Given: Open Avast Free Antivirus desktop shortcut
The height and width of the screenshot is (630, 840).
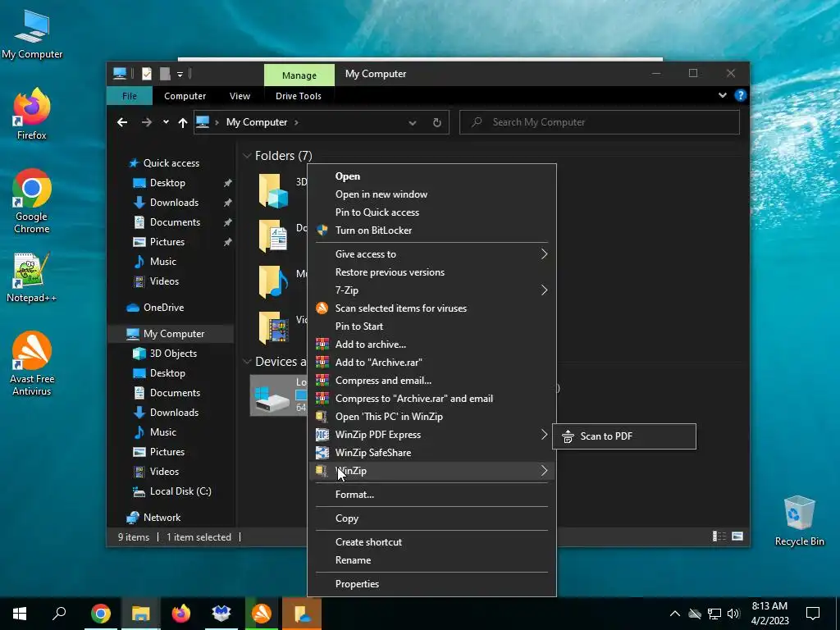Looking at the screenshot, I should (32, 363).
